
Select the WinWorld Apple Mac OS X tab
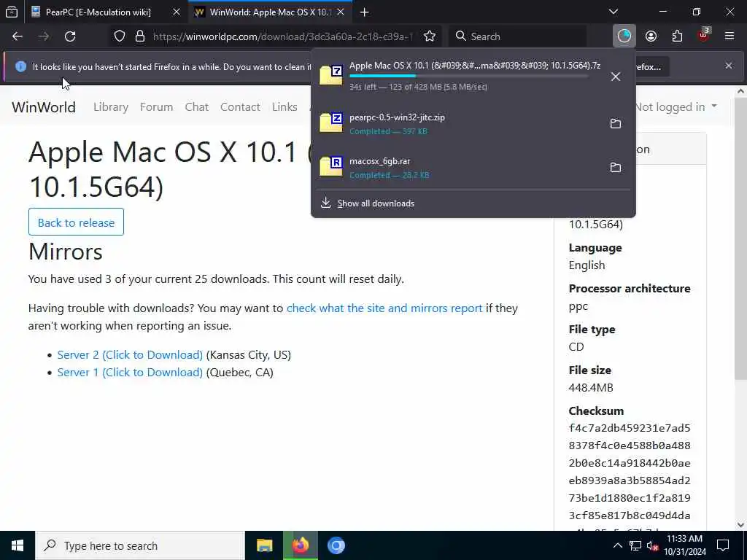(270, 12)
